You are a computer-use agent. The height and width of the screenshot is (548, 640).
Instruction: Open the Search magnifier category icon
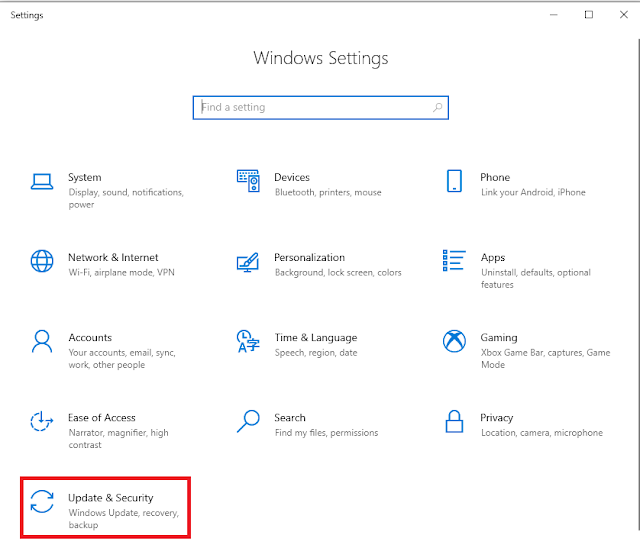pos(248,421)
